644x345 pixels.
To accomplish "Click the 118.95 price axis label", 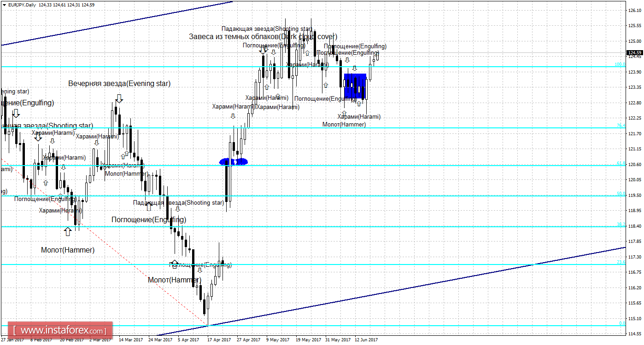I will click(635, 210).
